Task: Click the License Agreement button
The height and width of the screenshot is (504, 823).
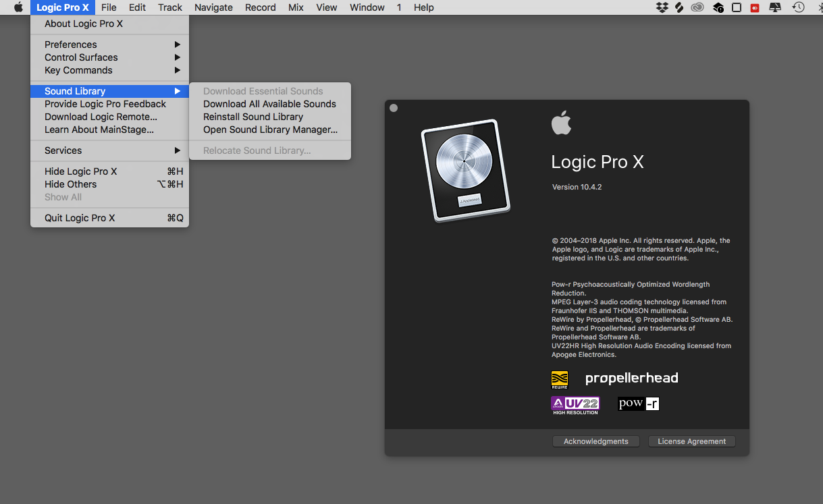Action: (x=691, y=441)
